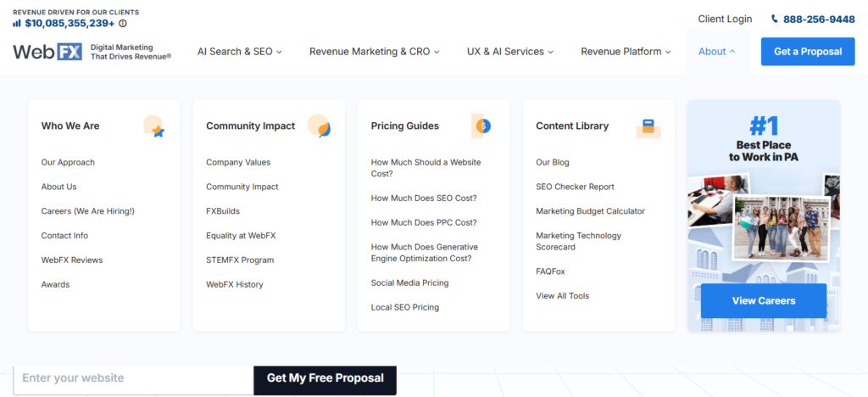Click the Who We Are star icon
868x397 pixels.
click(154, 126)
